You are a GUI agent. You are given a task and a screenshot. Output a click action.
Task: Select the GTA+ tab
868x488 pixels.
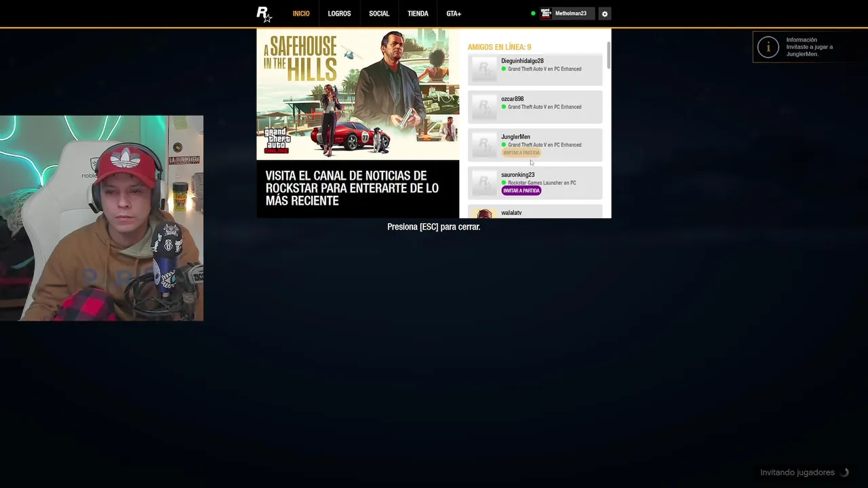point(454,14)
